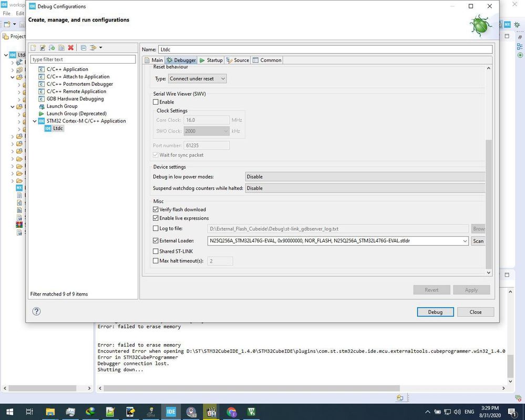Image resolution: width=525 pixels, height=420 pixels.
Task: Open Suspend watchdog counters dropdown
Action: 365,188
